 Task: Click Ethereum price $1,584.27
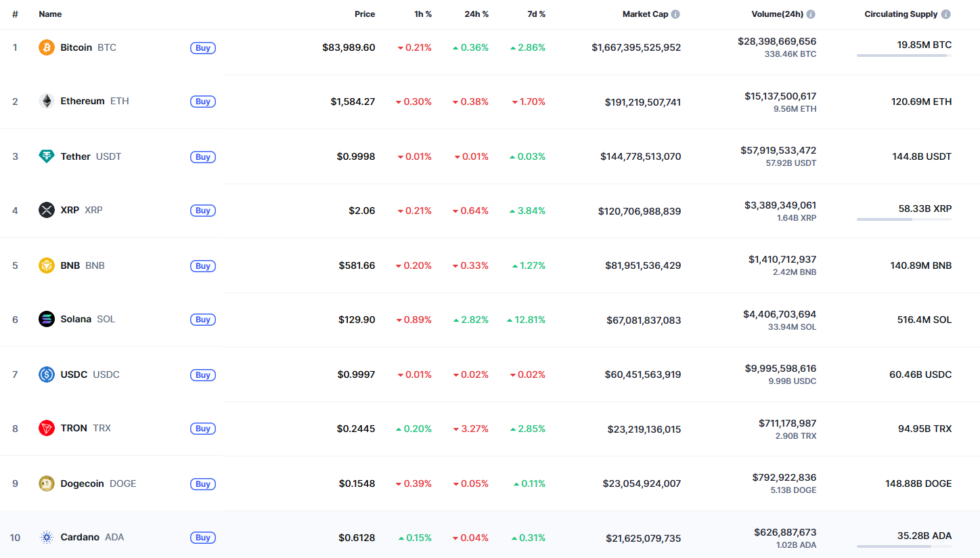pos(353,102)
